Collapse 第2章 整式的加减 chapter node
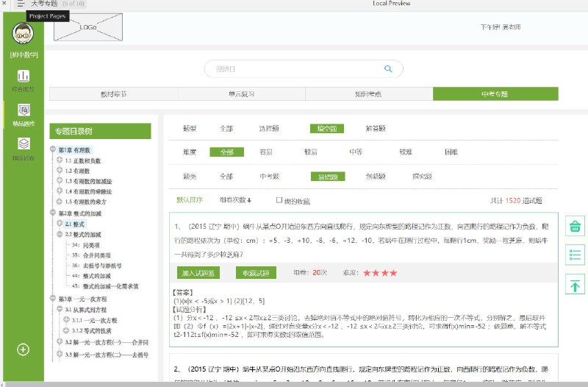This screenshot has width=588, height=387. [53, 213]
